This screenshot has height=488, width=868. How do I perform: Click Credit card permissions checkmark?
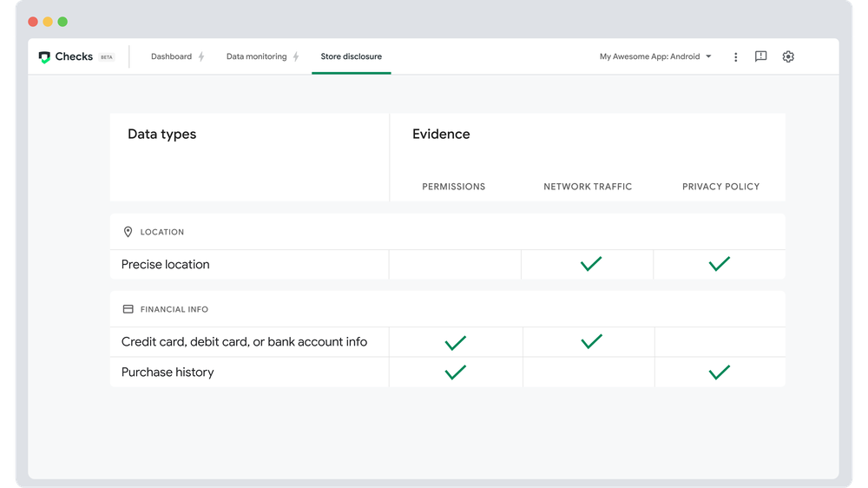[455, 342]
